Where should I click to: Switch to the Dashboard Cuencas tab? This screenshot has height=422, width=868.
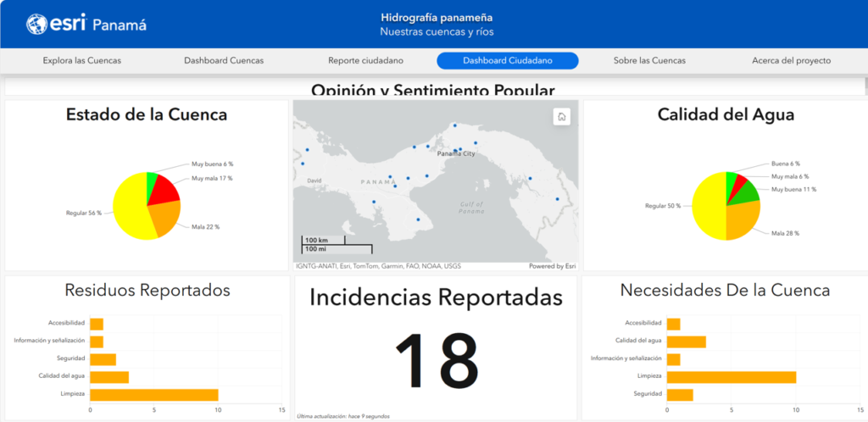(x=224, y=61)
